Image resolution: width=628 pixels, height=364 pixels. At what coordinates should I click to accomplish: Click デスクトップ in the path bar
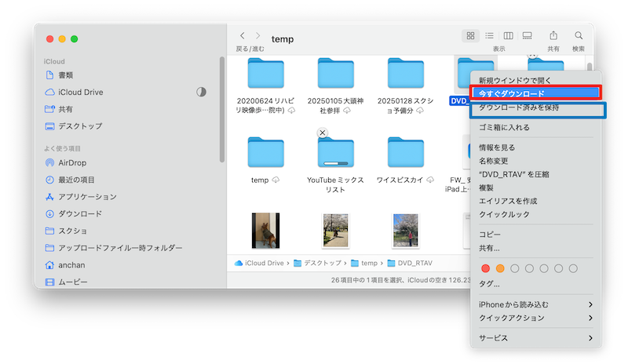pos(318,263)
